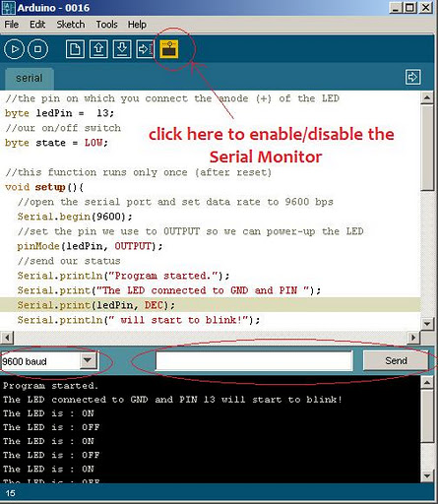Click the Send button
Image resolution: width=438 pixels, height=504 pixels.
point(396,360)
